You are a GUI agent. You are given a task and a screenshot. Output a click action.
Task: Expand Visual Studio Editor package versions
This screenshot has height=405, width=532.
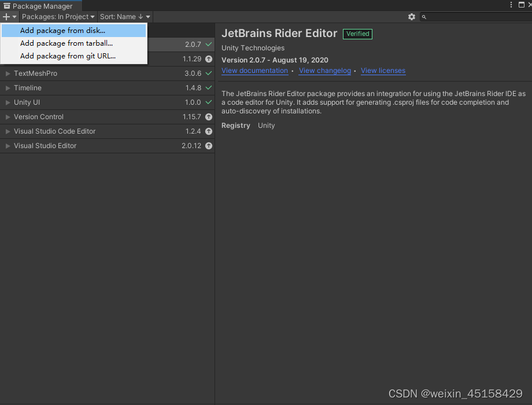8,146
